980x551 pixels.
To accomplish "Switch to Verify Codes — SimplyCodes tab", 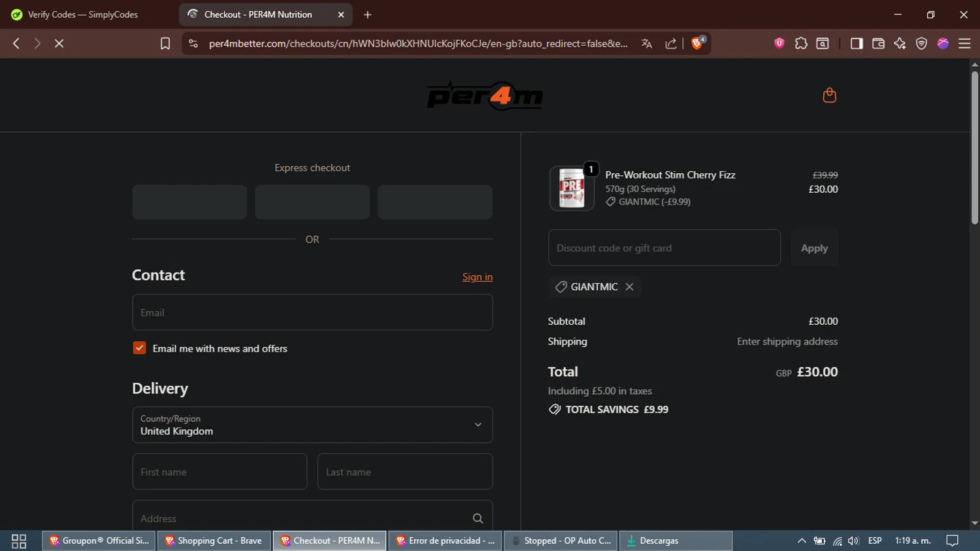I will (x=83, y=14).
